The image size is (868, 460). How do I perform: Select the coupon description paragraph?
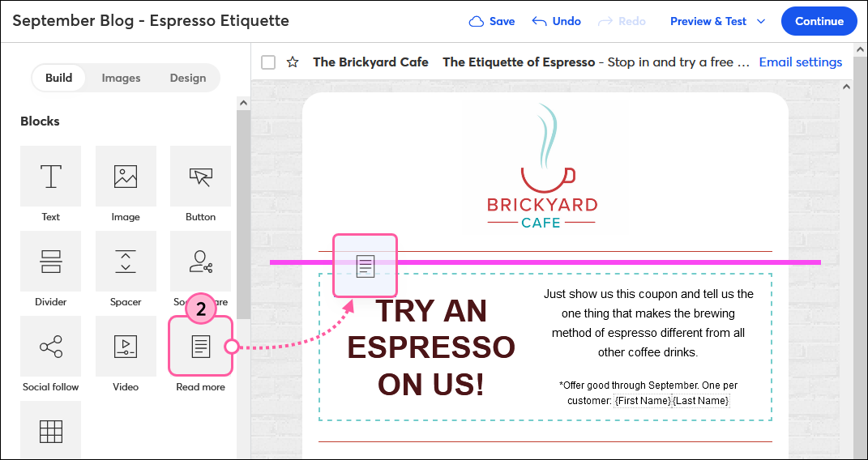[x=648, y=323]
